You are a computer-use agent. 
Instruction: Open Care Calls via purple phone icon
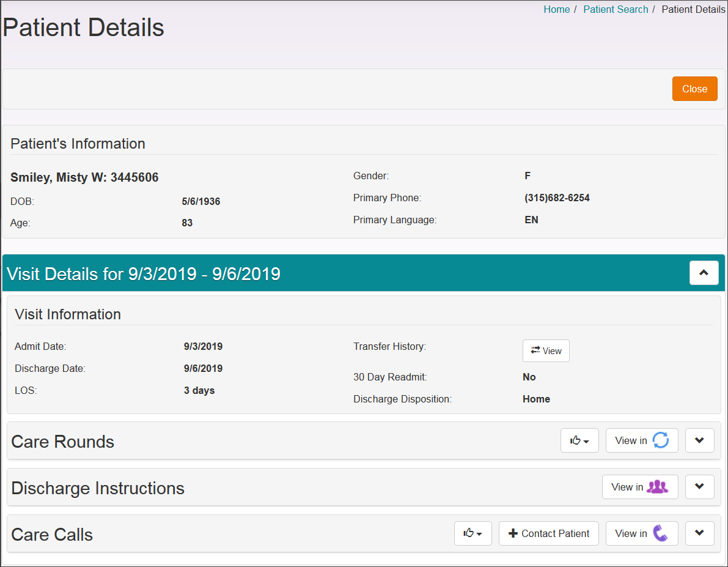642,533
